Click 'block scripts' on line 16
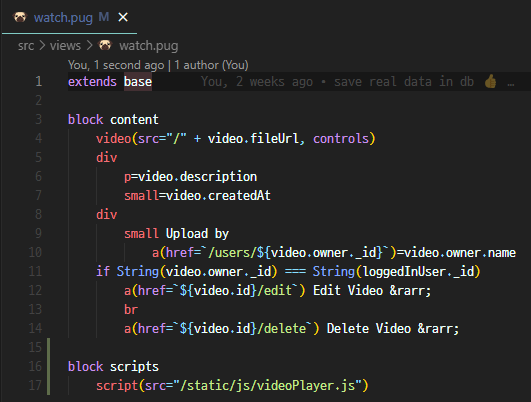 (x=113, y=366)
